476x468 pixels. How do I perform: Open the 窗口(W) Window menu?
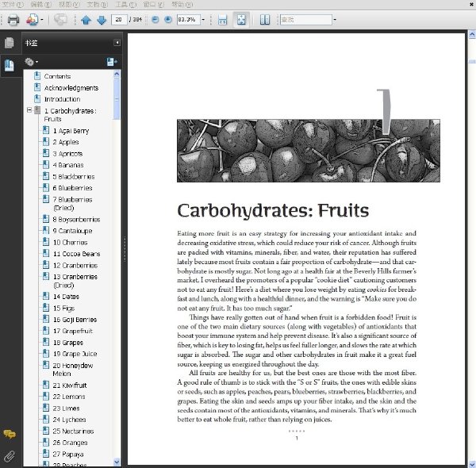pos(154,4)
